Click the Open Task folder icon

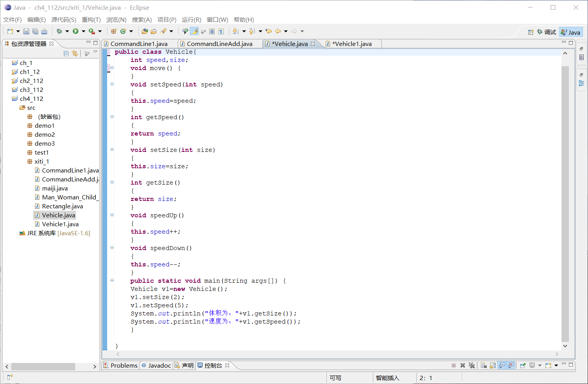(x=154, y=31)
